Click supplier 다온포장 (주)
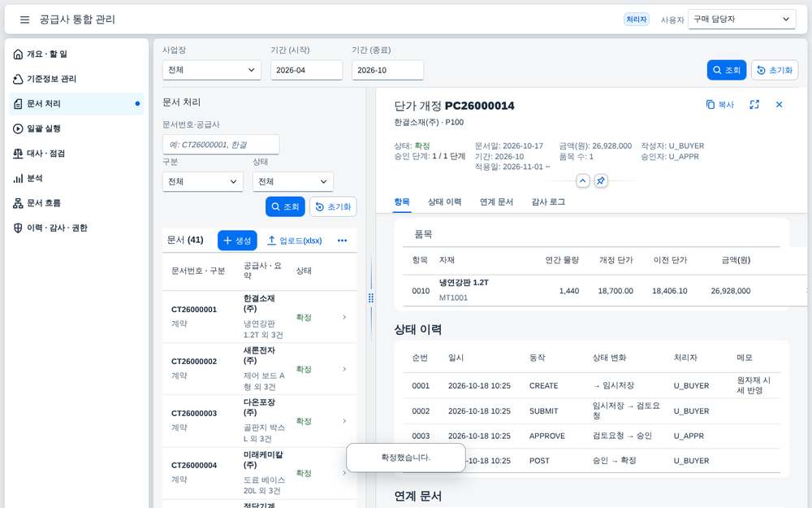 coord(259,407)
